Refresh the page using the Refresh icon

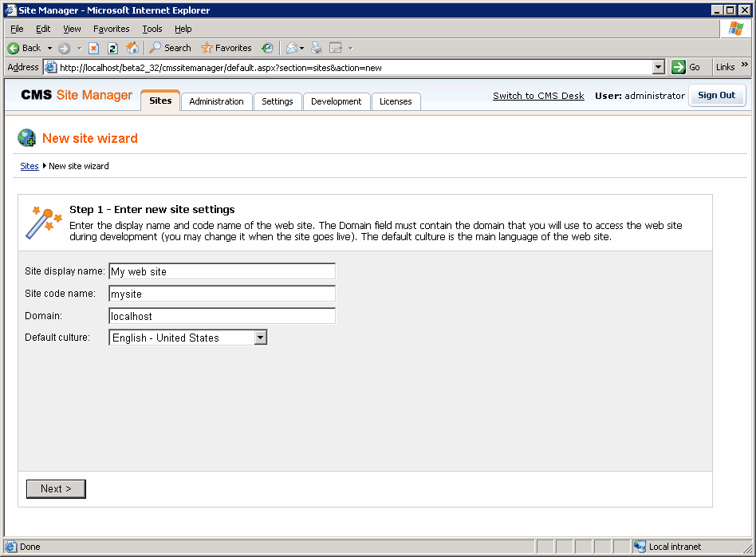112,48
